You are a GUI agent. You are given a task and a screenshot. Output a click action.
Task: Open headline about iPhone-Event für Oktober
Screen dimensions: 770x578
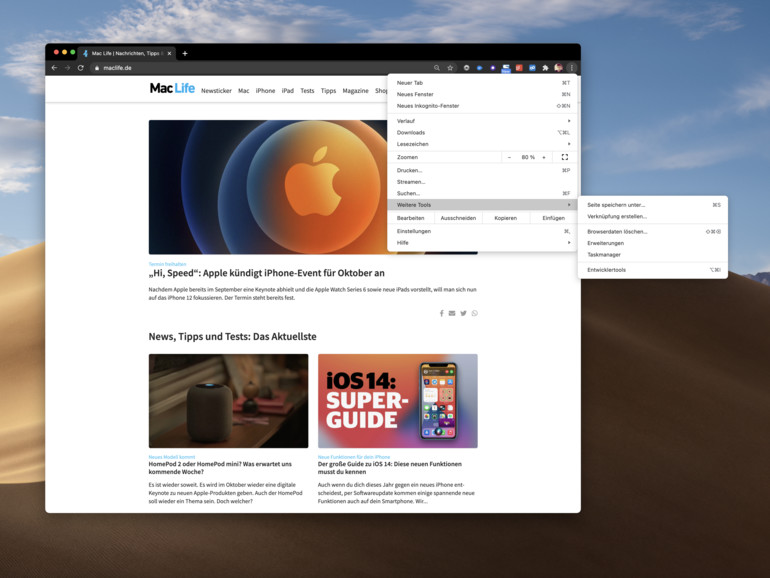pyautogui.click(x=267, y=273)
